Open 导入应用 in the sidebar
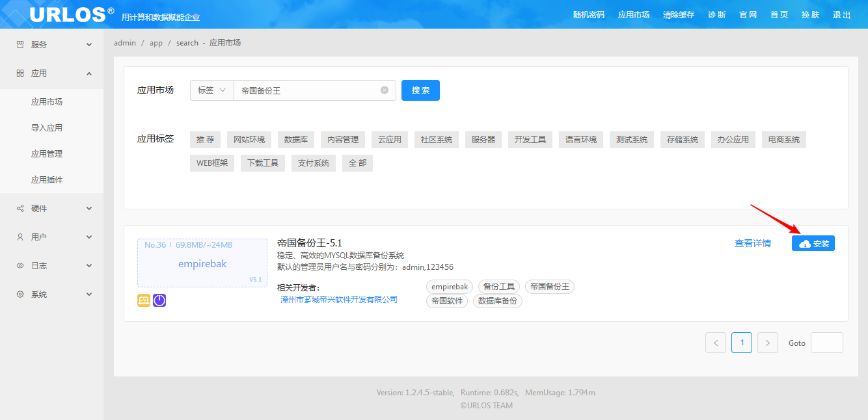This screenshot has width=868, height=420. coord(47,128)
